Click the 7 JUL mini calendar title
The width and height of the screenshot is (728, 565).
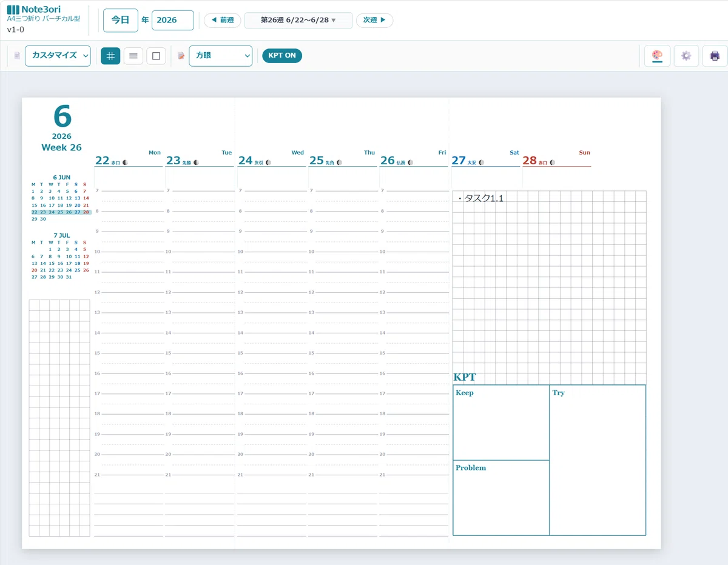point(61,235)
